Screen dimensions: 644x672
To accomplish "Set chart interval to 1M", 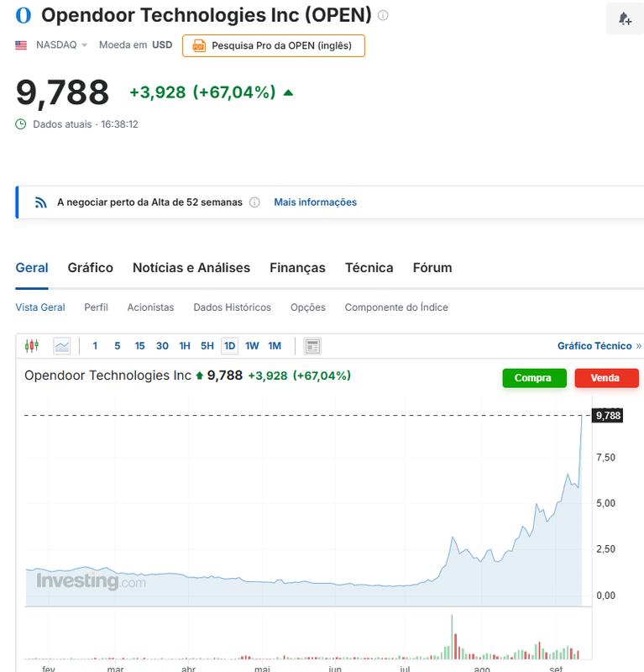I will pos(275,346).
